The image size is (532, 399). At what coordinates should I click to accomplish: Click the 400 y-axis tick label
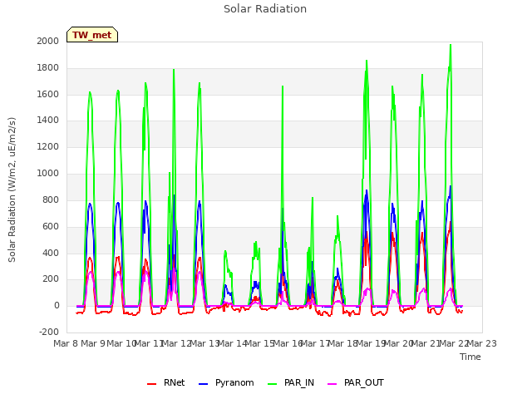[x=51, y=253]
